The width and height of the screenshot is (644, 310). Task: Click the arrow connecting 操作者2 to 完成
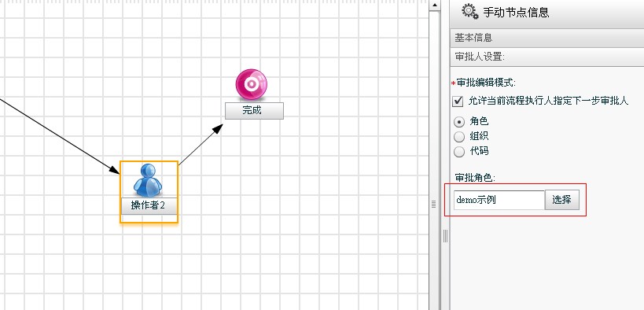click(201, 144)
